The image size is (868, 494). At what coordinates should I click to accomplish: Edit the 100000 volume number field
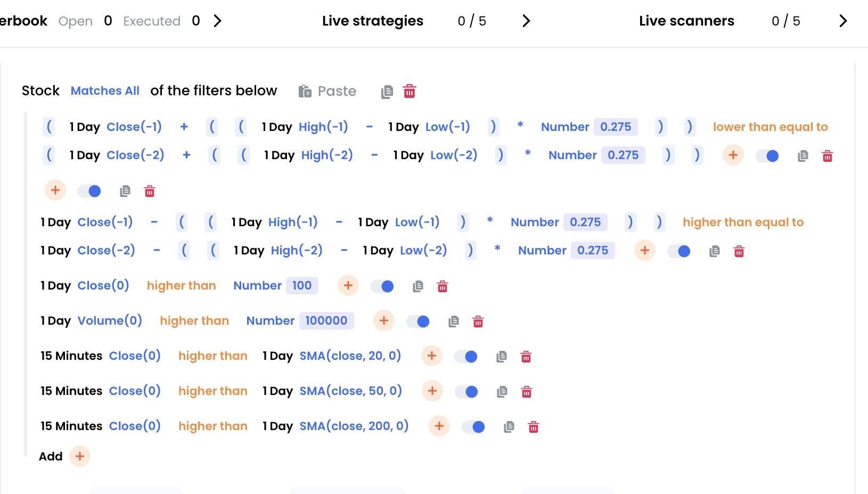326,320
